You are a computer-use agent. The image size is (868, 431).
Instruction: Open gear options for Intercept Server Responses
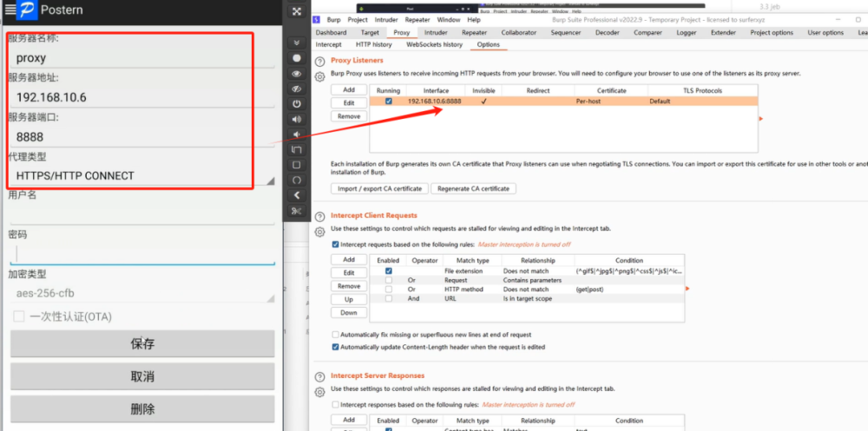coord(319,392)
